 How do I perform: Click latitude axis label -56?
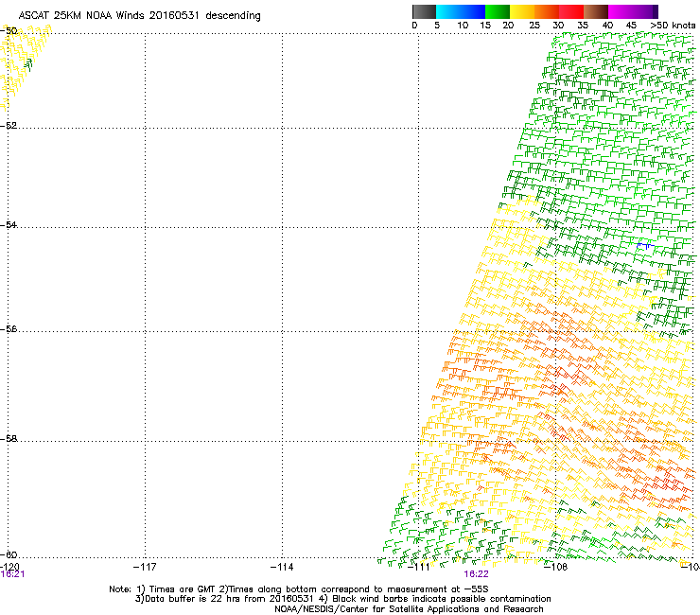click(x=9, y=328)
